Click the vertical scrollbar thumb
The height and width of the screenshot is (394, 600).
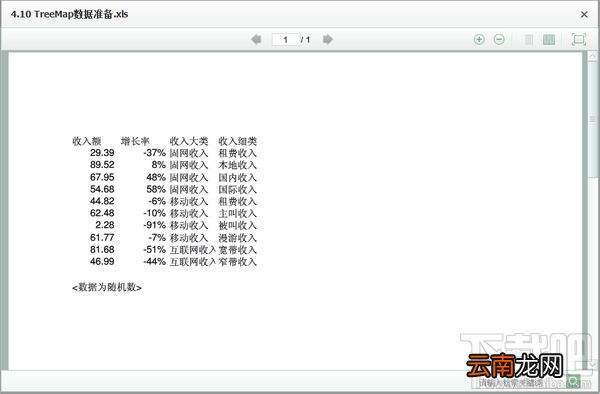[x=593, y=119]
